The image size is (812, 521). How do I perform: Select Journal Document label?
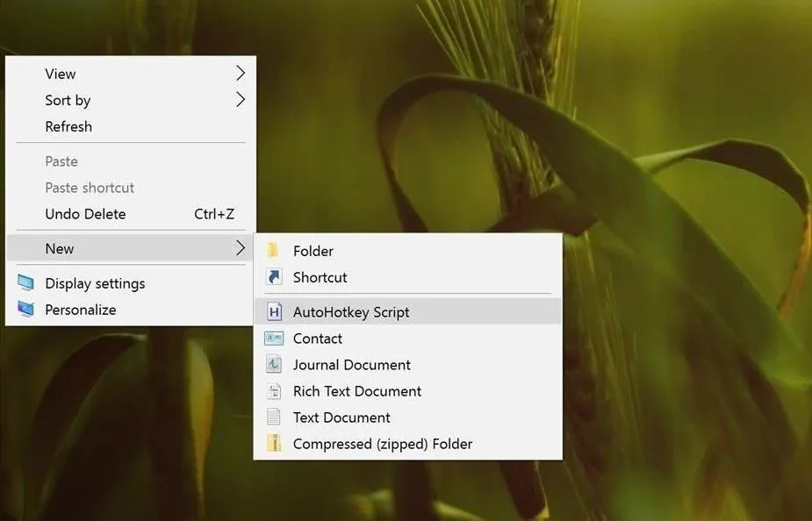click(352, 365)
